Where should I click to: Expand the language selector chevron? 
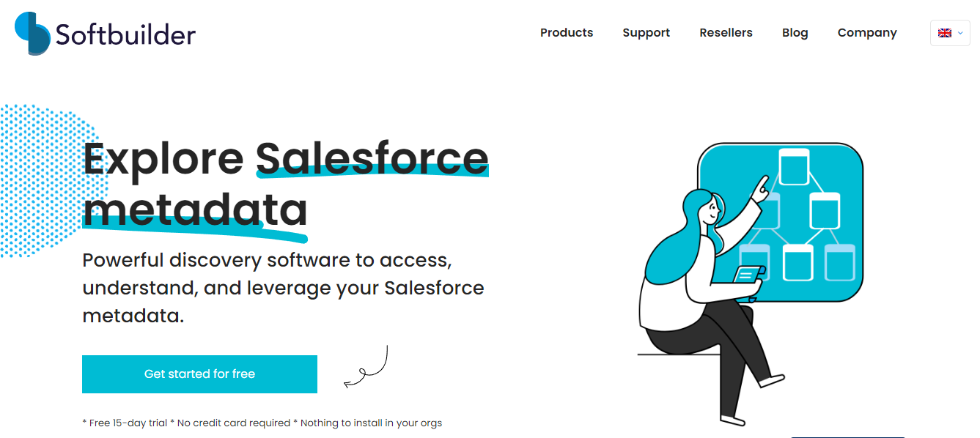(960, 33)
